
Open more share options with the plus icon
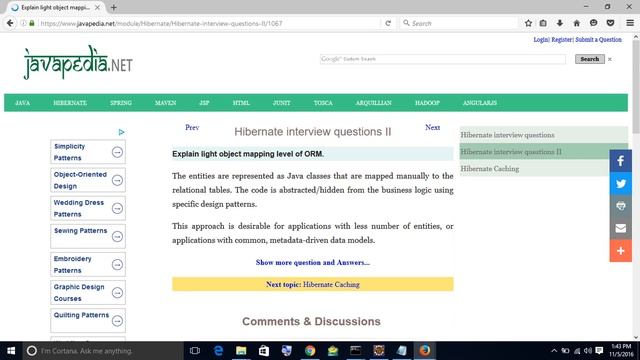620,251
